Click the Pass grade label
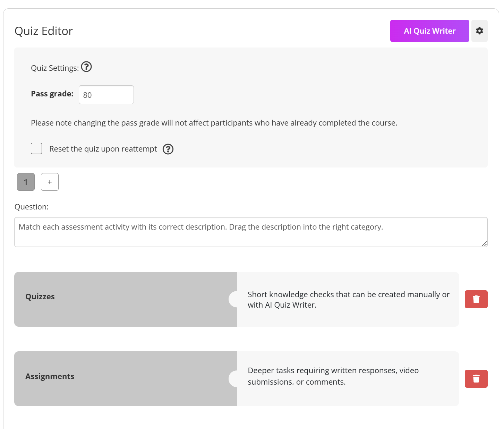Image resolution: width=504 pixels, height=429 pixels. 52,94
